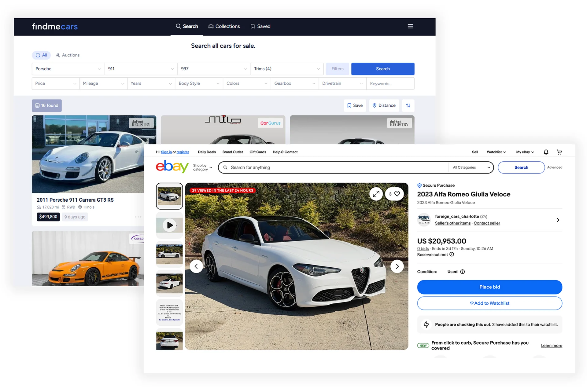Click the Place bid button

pyautogui.click(x=489, y=287)
